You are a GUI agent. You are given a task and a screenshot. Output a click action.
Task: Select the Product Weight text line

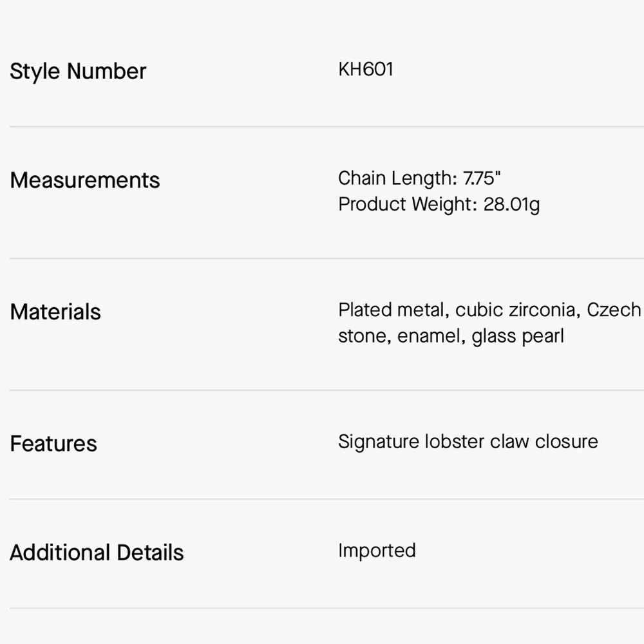439,204
